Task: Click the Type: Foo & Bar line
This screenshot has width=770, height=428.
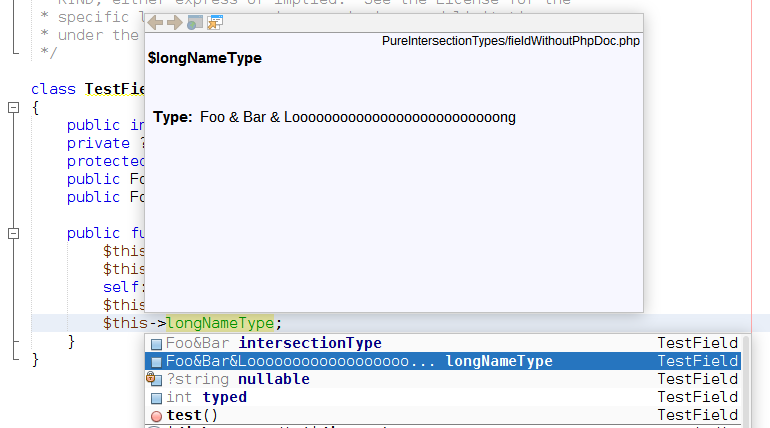Action: point(334,117)
